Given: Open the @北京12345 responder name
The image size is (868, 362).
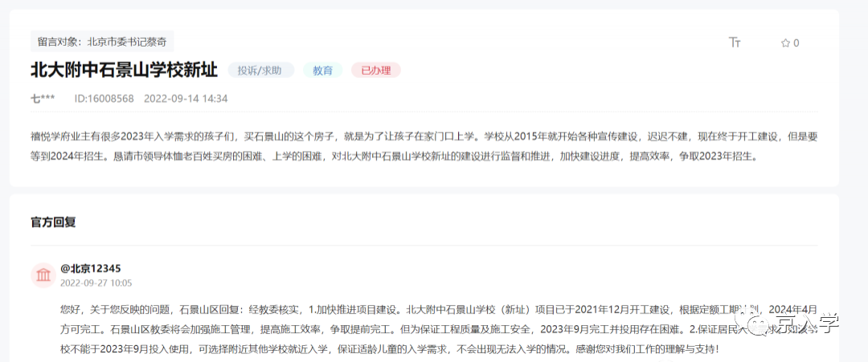Looking at the screenshot, I should (x=91, y=269).
